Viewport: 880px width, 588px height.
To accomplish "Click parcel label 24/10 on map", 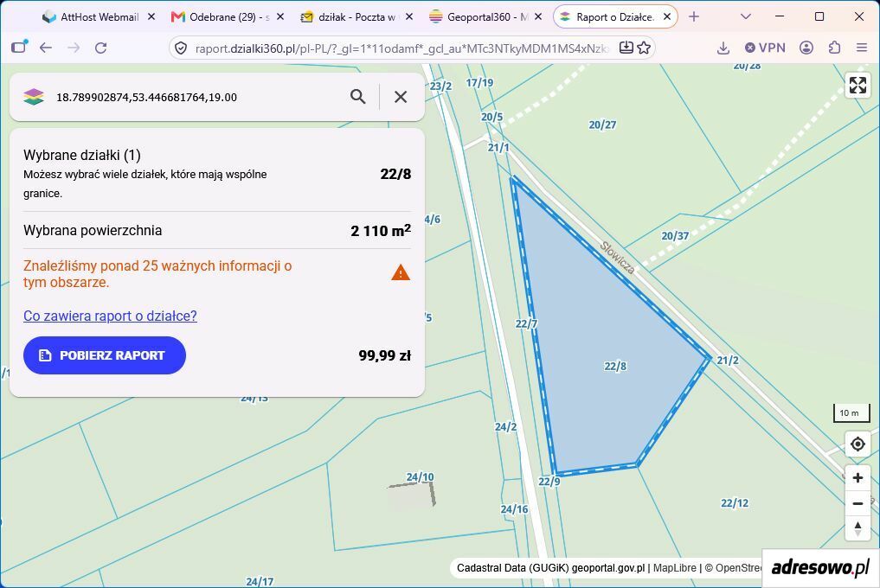I will pos(420,477).
